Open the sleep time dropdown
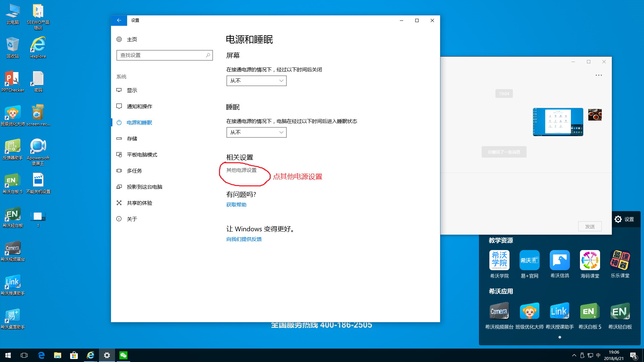644x362 pixels. point(257,132)
